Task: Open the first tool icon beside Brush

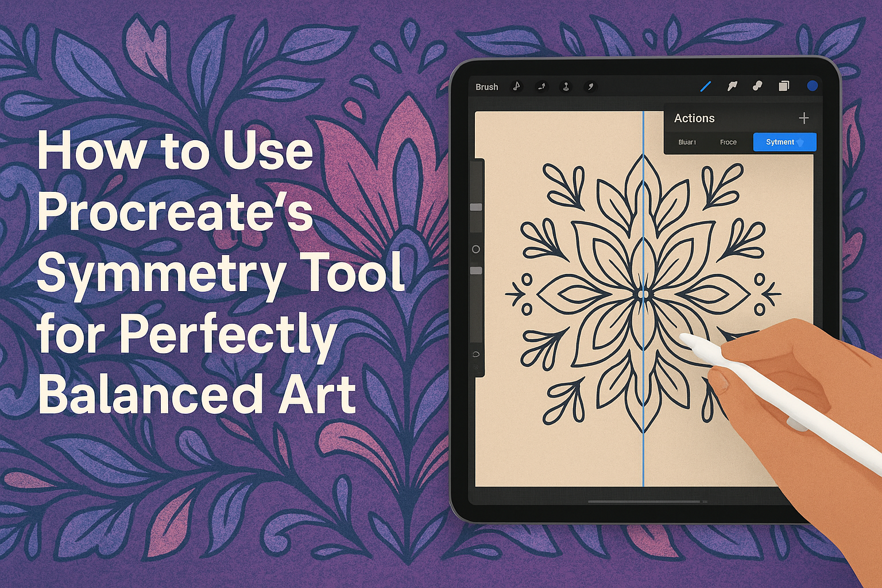Action: click(517, 87)
